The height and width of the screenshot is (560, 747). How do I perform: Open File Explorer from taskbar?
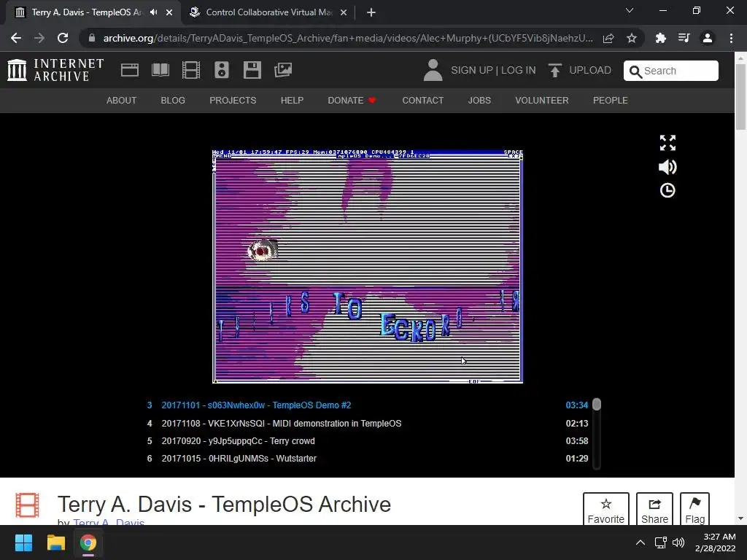click(x=55, y=542)
